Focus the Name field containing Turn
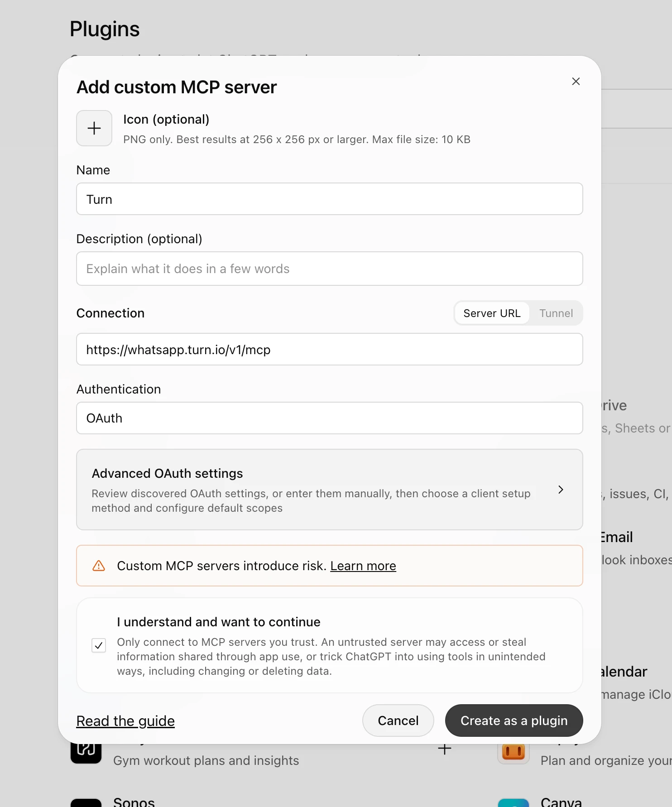This screenshot has width=672, height=807. point(330,199)
